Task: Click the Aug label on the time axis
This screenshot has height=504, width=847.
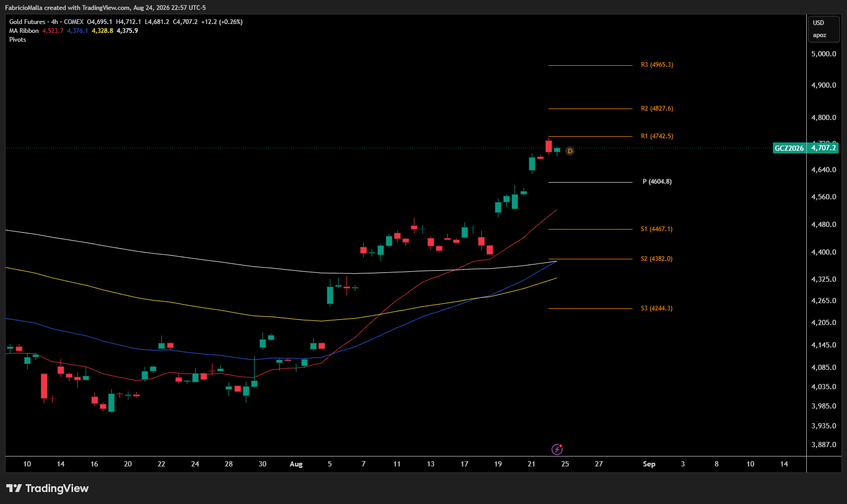Action: [296, 464]
